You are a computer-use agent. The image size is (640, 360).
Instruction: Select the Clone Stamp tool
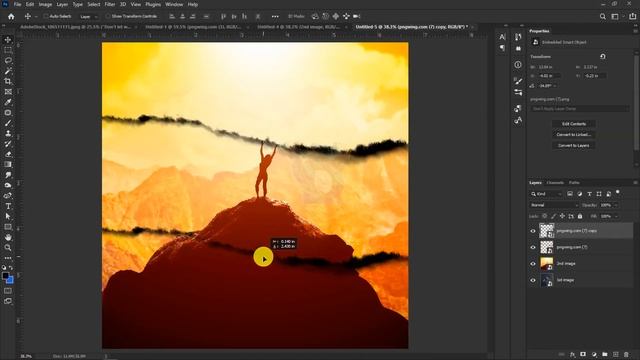tap(8, 133)
